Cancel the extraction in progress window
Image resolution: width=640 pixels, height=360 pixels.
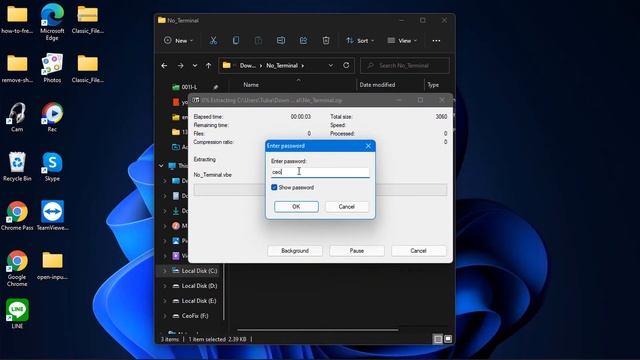418,251
